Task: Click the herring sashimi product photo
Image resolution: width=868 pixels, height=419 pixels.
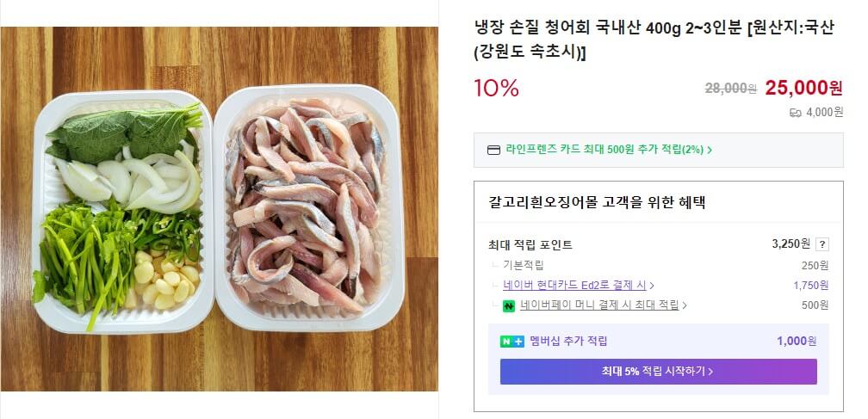Action: pyautogui.click(x=219, y=209)
